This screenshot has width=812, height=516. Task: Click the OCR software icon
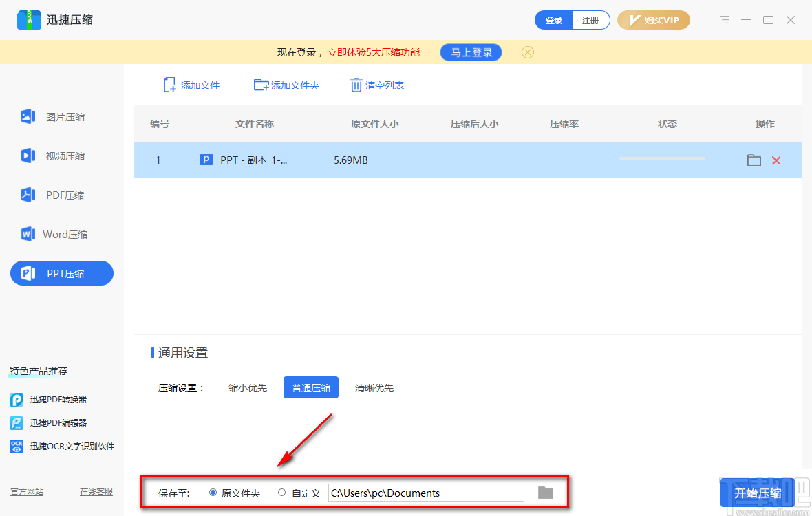pos(17,446)
